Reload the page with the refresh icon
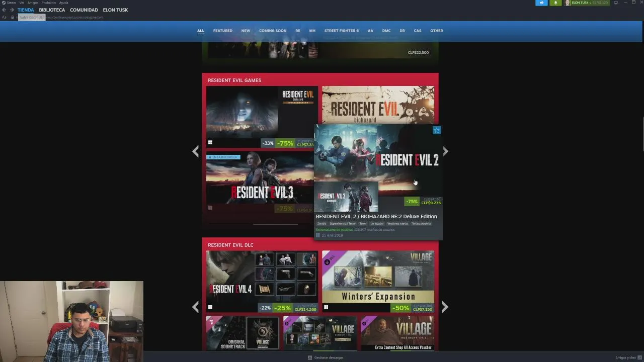The image size is (644, 362). click(5, 17)
